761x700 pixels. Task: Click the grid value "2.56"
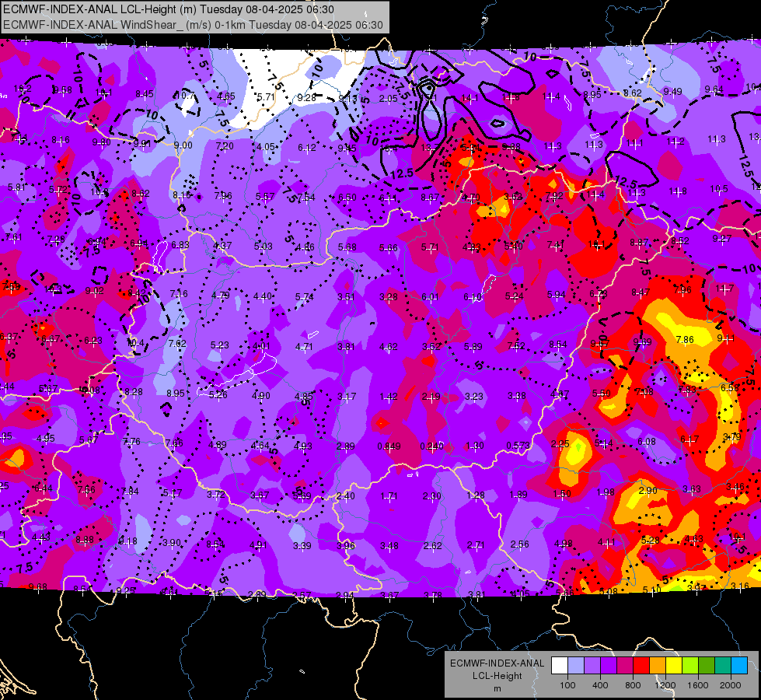519,544
